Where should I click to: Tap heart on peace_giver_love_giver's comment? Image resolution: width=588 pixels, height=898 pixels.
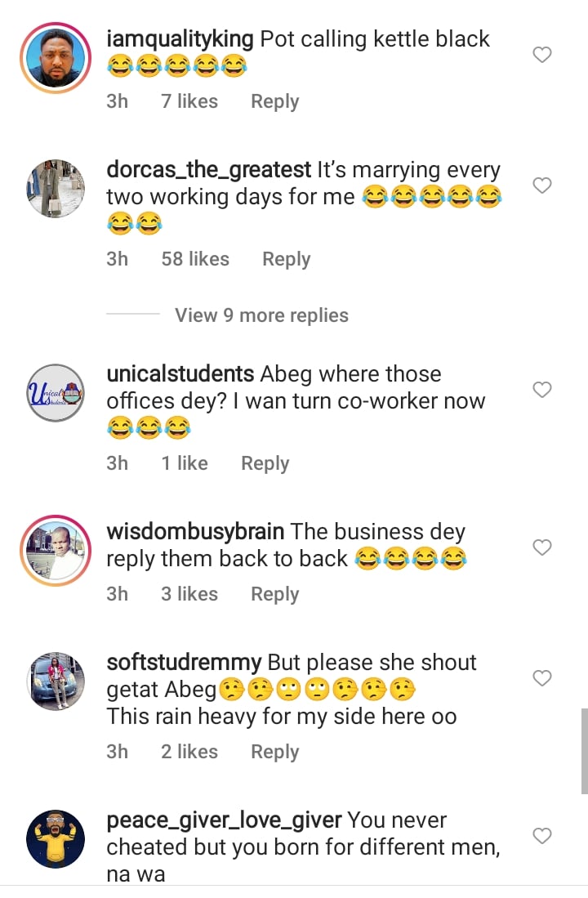click(542, 836)
